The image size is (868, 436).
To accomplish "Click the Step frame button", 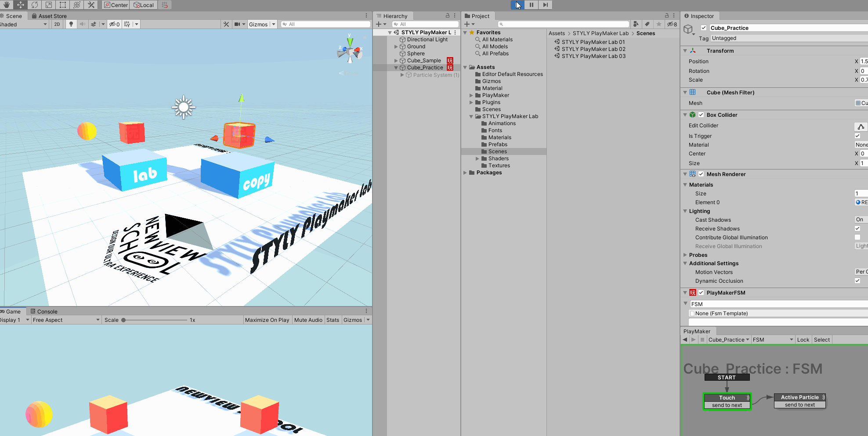I will 545,5.
